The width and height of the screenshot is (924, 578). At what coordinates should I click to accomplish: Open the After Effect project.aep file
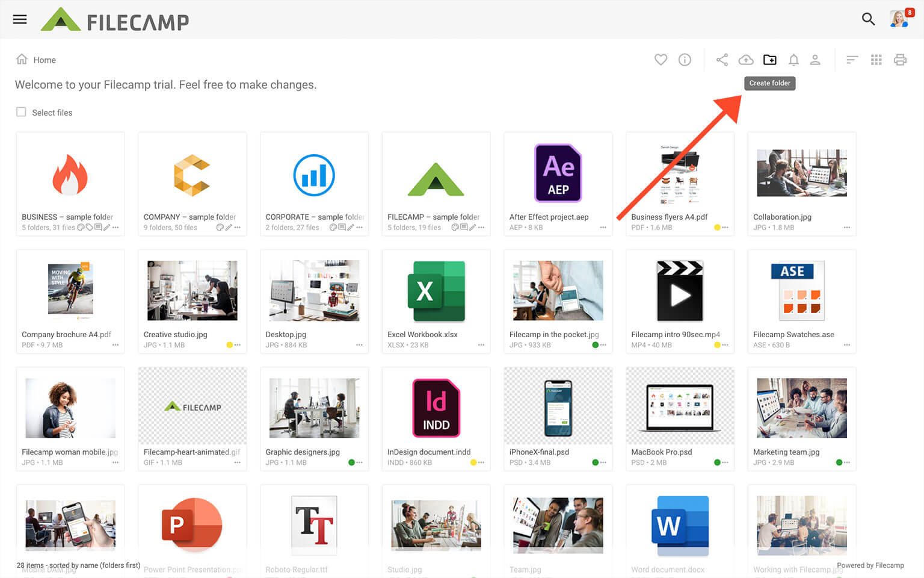(x=558, y=173)
